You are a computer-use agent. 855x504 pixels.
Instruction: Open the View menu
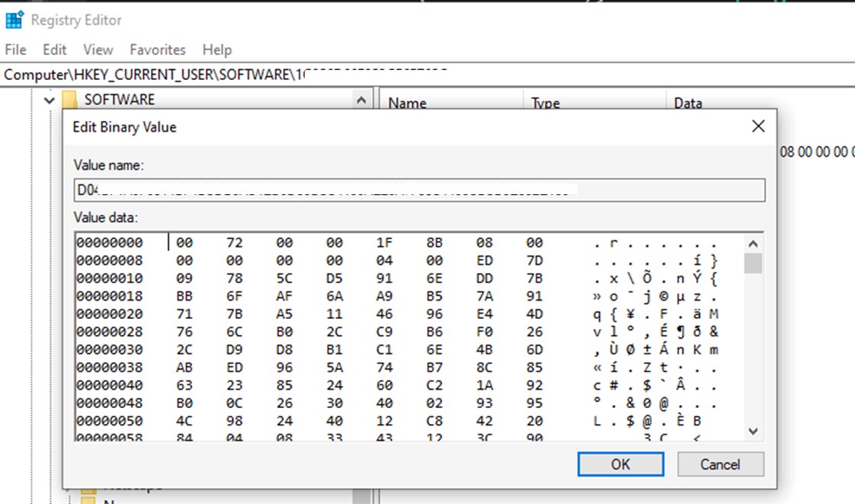pos(98,49)
